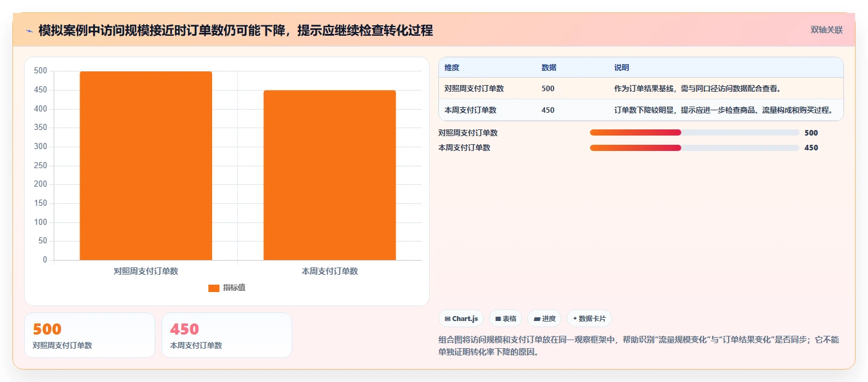Select the 本周支付订单数 table row cell

(470, 110)
